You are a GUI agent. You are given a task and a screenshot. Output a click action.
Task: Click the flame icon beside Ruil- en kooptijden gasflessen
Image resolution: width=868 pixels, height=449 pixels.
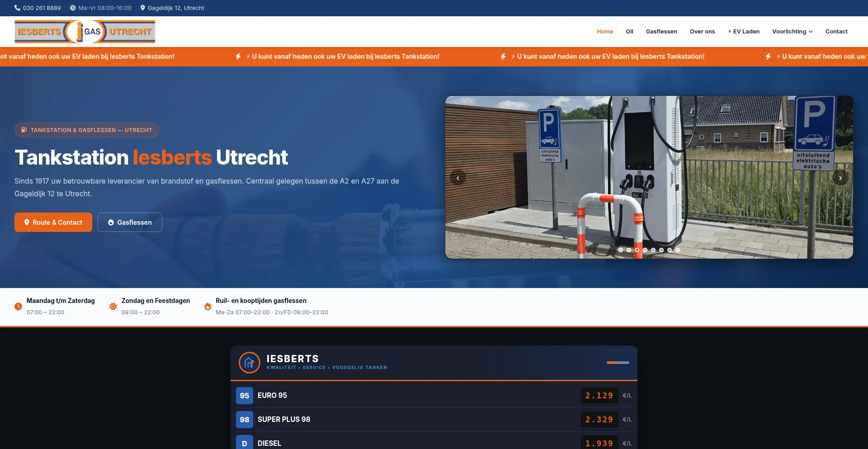(x=208, y=306)
